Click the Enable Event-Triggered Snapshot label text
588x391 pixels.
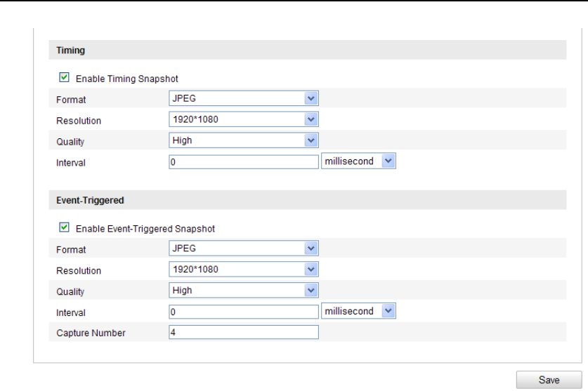pyautogui.click(x=145, y=228)
